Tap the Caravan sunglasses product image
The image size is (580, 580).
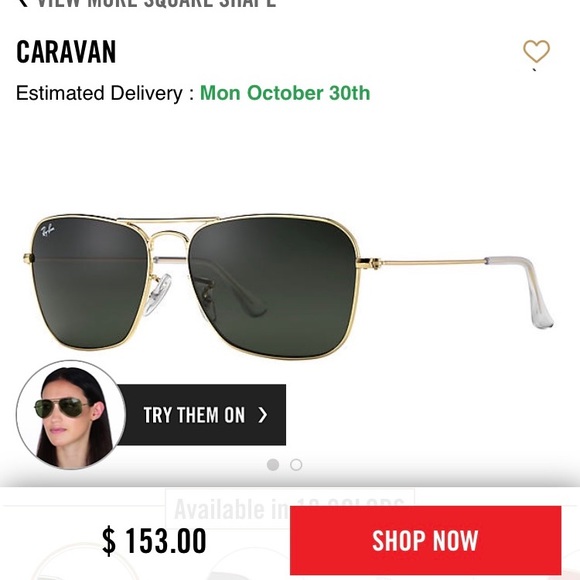click(x=289, y=286)
